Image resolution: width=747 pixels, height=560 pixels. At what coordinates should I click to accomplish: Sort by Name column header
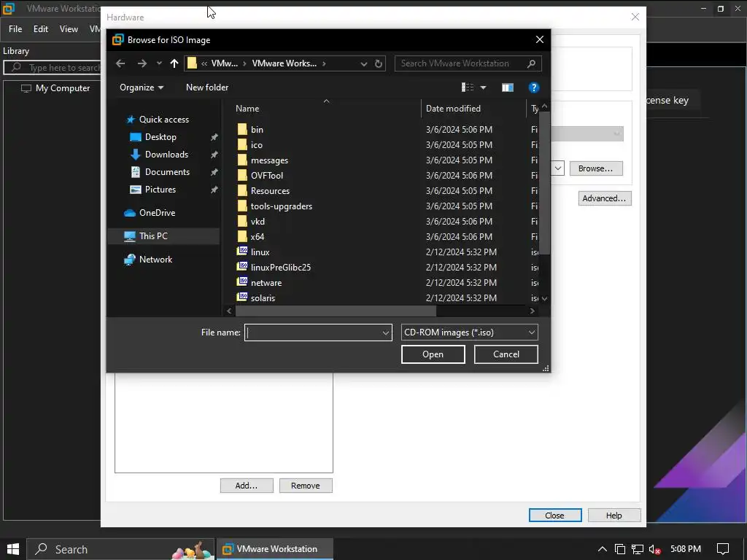point(247,109)
